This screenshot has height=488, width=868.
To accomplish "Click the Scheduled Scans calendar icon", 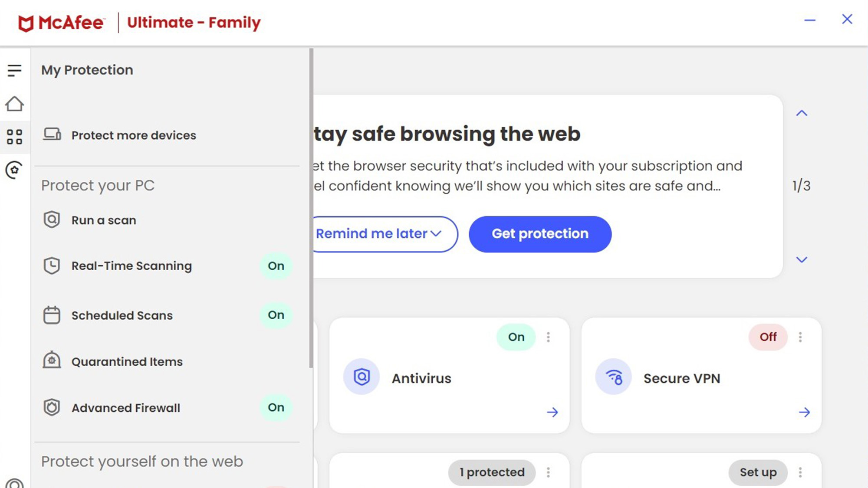I will click(x=51, y=314).
